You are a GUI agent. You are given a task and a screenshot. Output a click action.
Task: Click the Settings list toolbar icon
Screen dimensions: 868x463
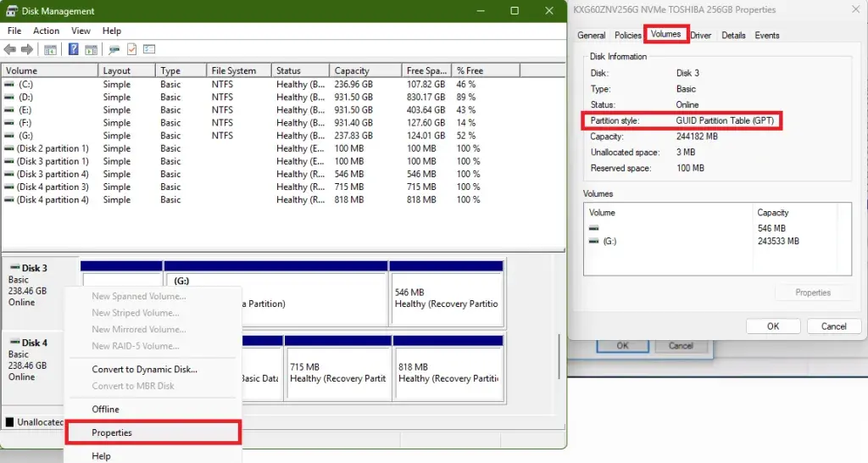(149, 49)
